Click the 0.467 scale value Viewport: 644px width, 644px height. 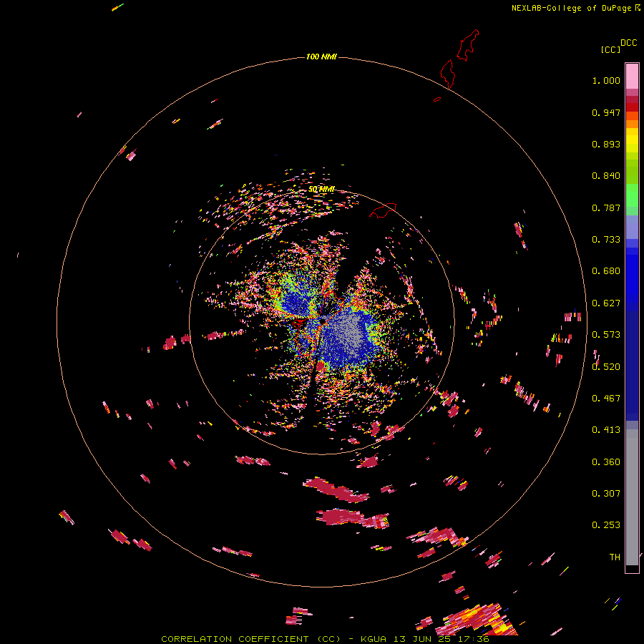606,399
